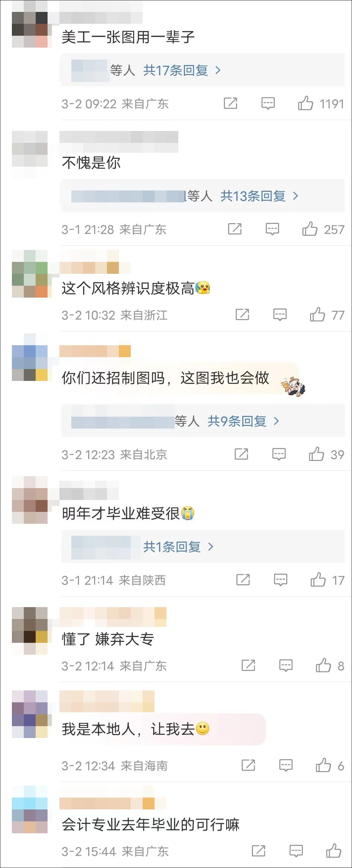Like the comment "不愧是你"

[323, 229]
